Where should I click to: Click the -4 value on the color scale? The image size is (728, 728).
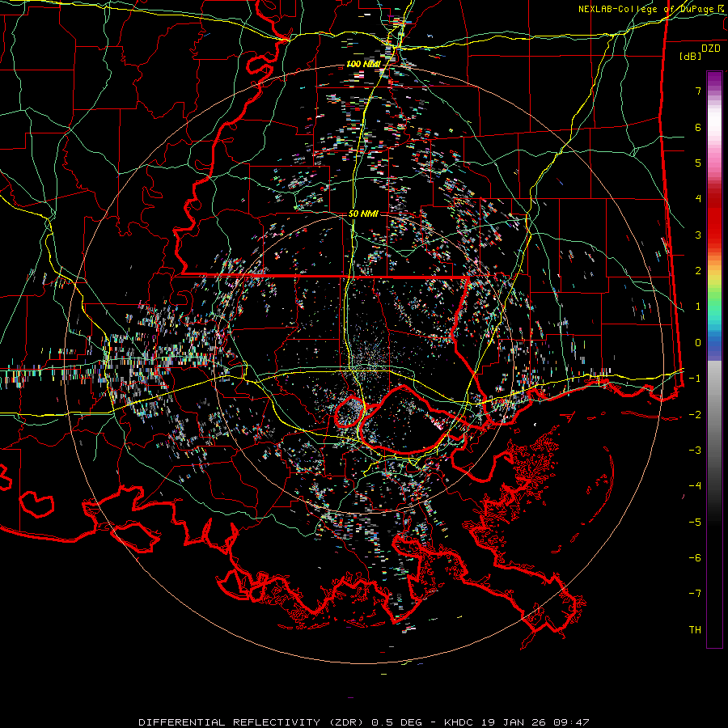695,486
